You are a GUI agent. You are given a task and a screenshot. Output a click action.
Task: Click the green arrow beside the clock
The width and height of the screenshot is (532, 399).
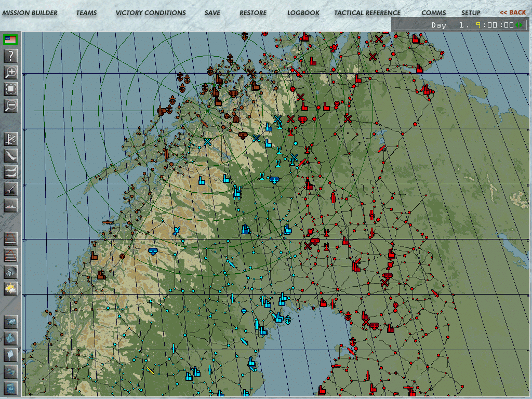pyautogui.click(x=520, y=25)
